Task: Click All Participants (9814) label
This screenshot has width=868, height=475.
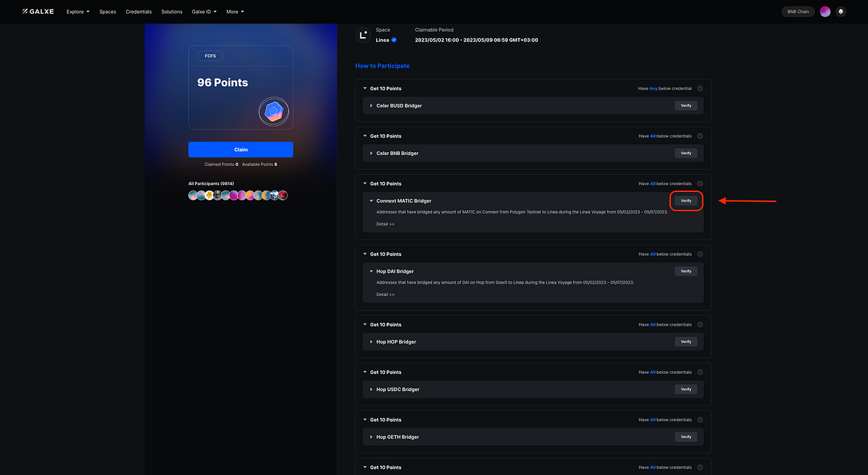Action: [x=211, y=184]
